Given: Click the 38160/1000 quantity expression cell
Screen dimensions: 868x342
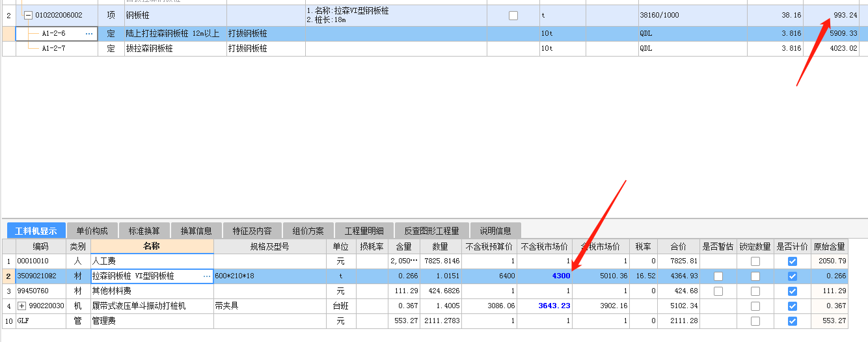Looking at the screenshot, I should pyautogui.click(x=692, y=16).
